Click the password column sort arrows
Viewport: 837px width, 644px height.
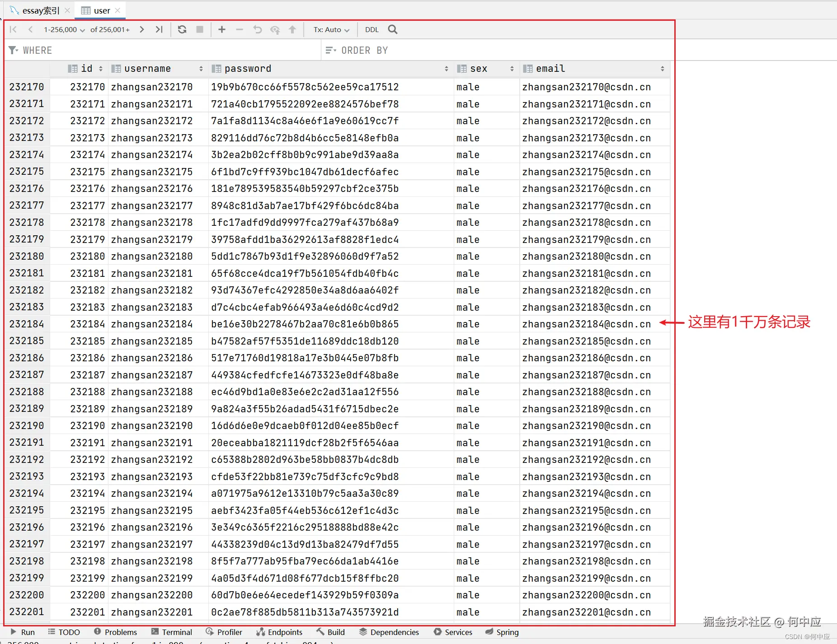tap(447, 69)
